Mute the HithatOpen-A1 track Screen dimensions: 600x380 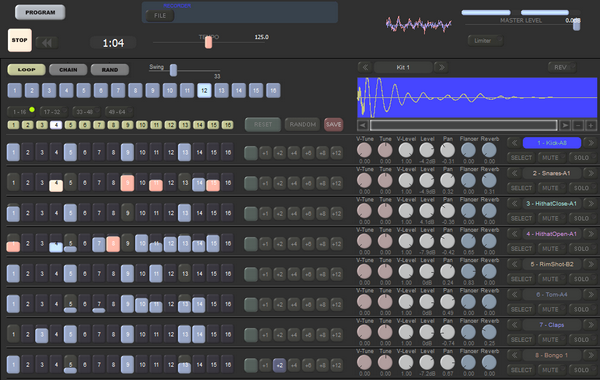click(551, 249)
